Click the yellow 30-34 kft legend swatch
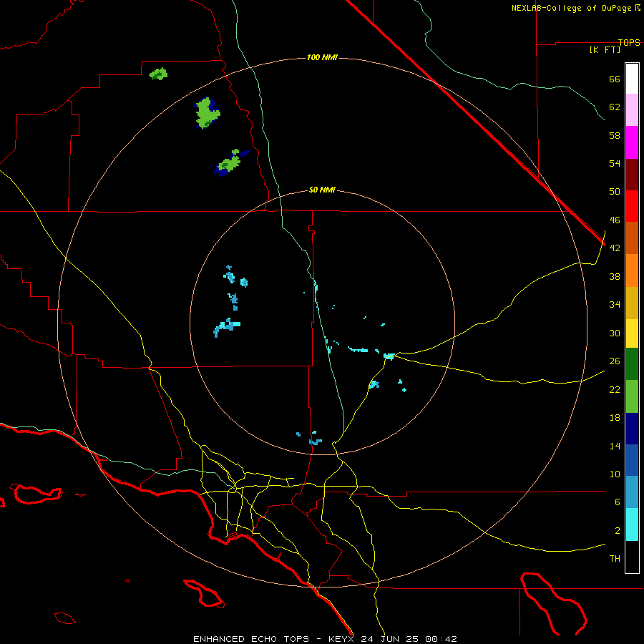644x644 pixels. (632, 333)
